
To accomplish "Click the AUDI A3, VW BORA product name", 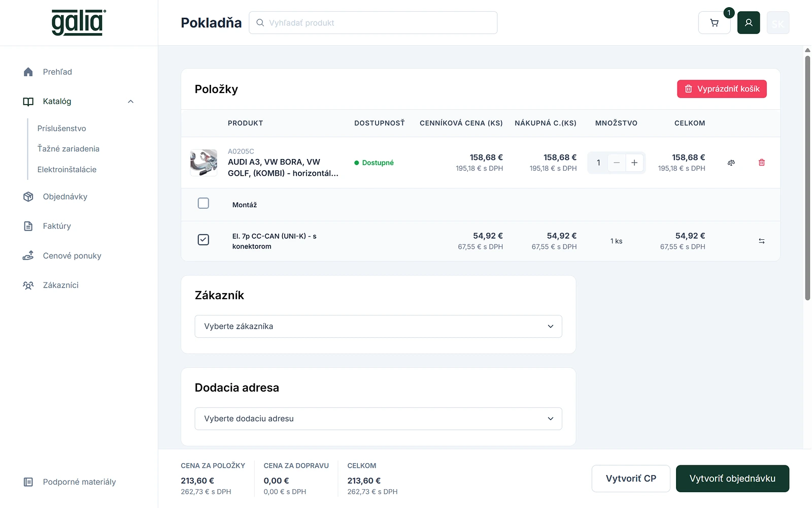I will coord(283,168).
